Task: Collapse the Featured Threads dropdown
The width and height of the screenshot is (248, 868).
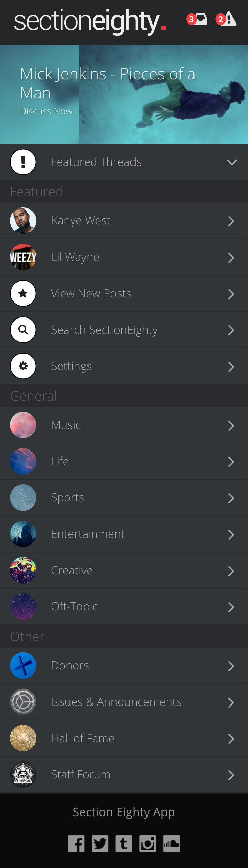Action: (232, 162)
